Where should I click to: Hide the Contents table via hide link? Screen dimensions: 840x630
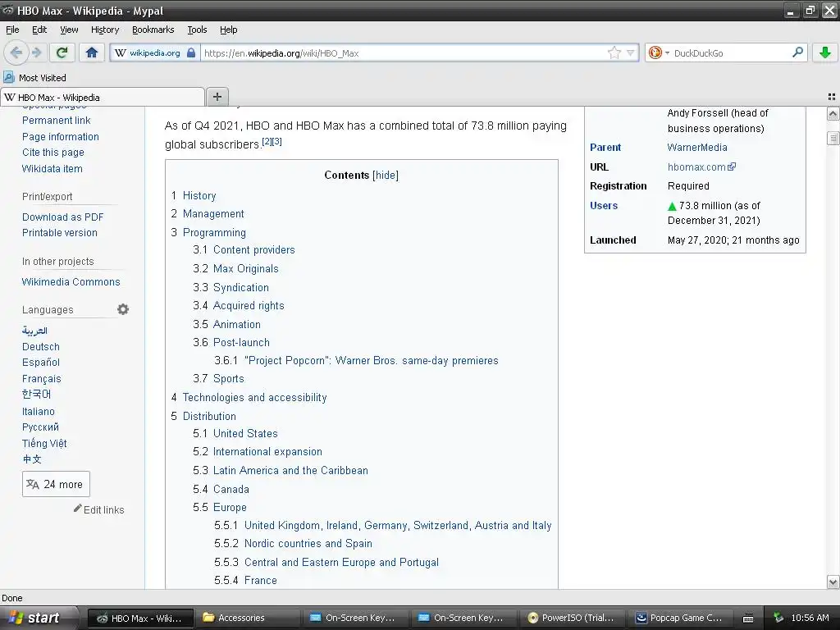386,176
